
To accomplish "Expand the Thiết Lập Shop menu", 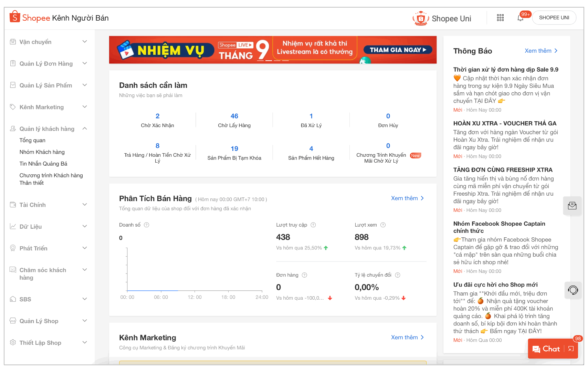I will pos(85,342).
